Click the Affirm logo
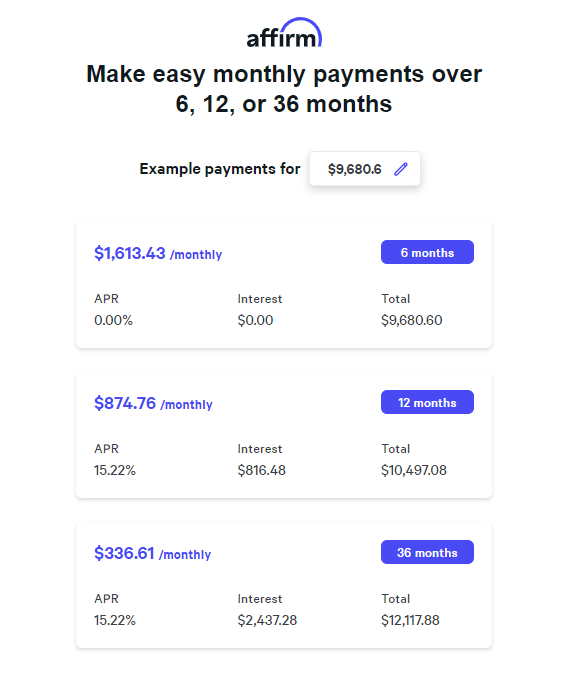The image size is (572, 677). pos(284,33)
